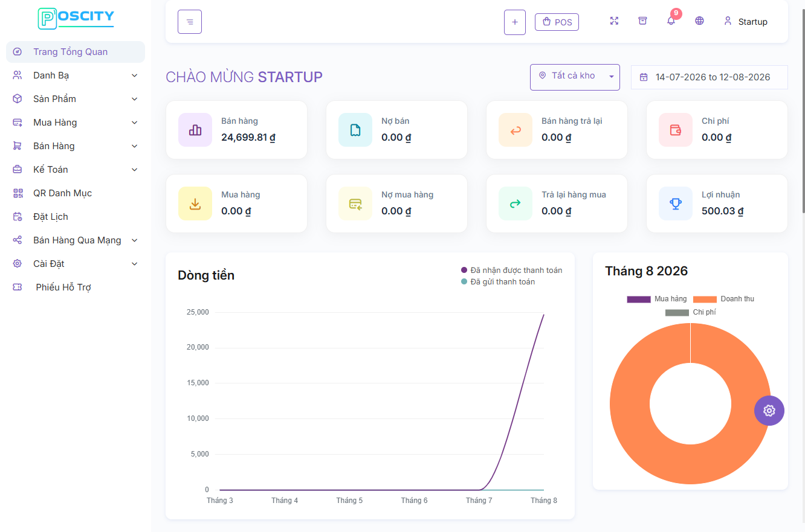Click the Mua Hàng purchase icon

pyautogui.click(x=18, y=123)
